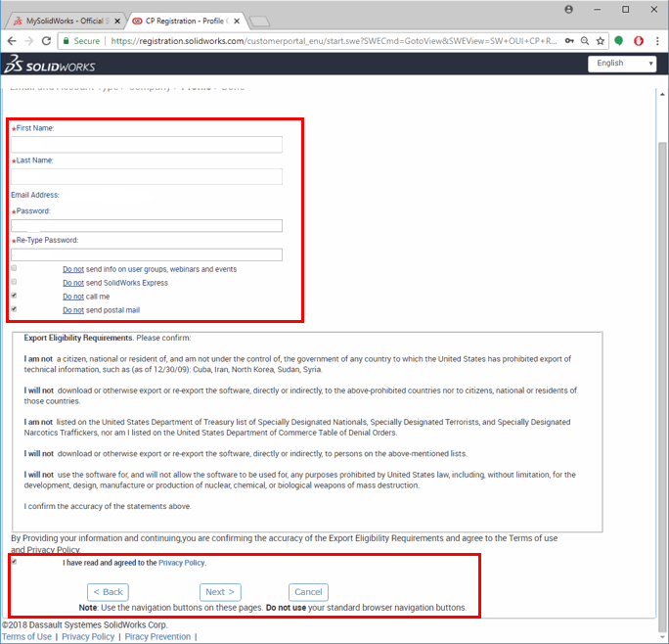Open the Piracy Prevention footer link

[x=157, y=637]
